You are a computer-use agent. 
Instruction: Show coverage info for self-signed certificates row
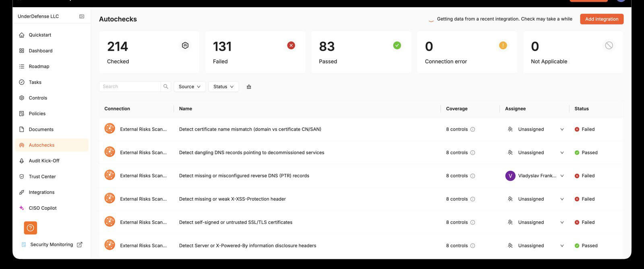pos(473,222)
